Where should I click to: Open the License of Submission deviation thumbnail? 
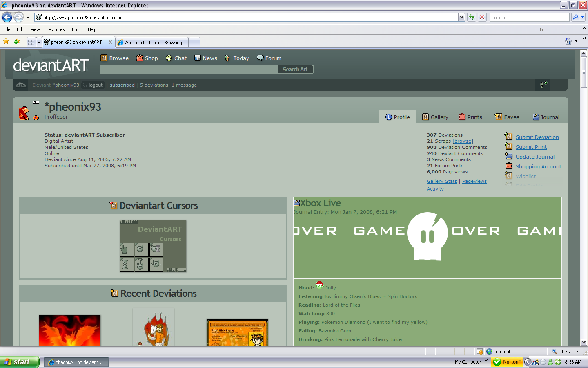237,332
